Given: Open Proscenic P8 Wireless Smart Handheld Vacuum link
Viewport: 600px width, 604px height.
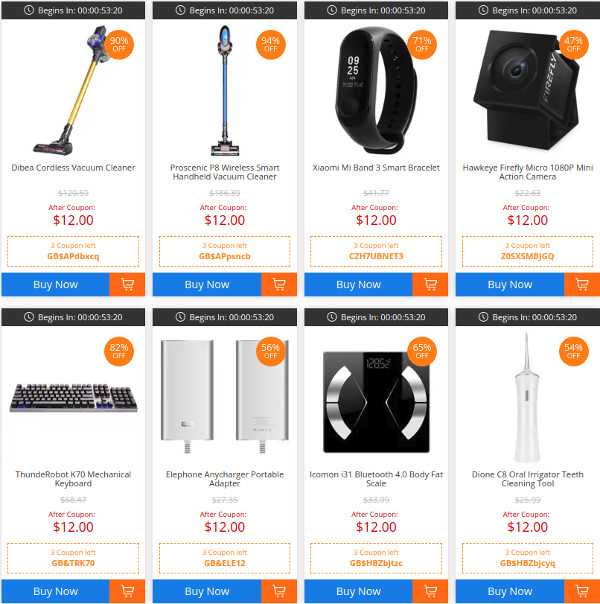Looking at the screenshot, I should (x=225, y=172).
